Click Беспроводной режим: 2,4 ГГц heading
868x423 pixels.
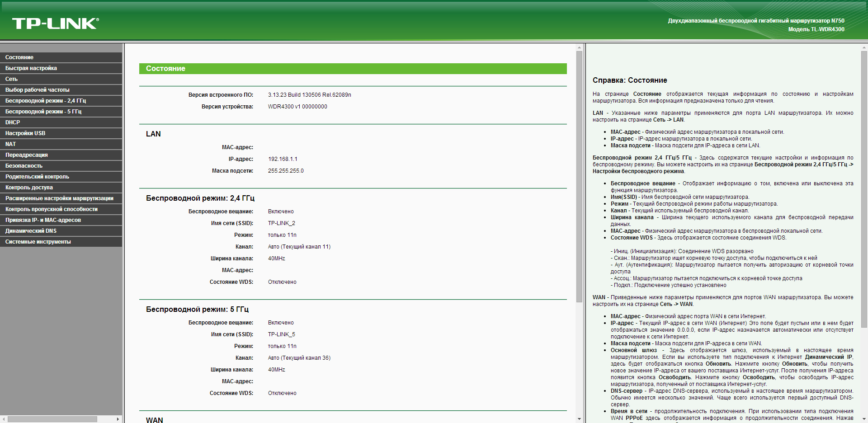point(200,198)
